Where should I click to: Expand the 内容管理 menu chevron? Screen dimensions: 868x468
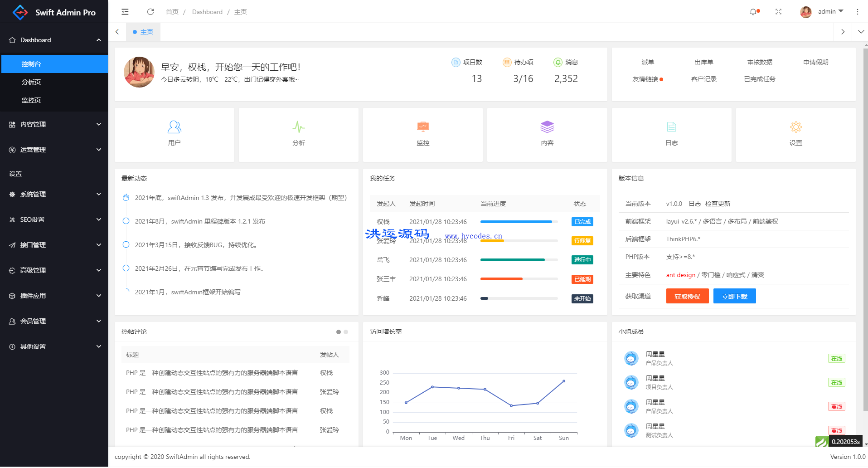99,124
